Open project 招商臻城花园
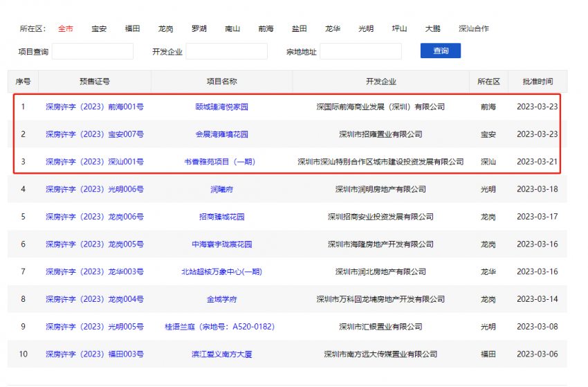Viewport: 588px width, 387px height. [221, 217]
